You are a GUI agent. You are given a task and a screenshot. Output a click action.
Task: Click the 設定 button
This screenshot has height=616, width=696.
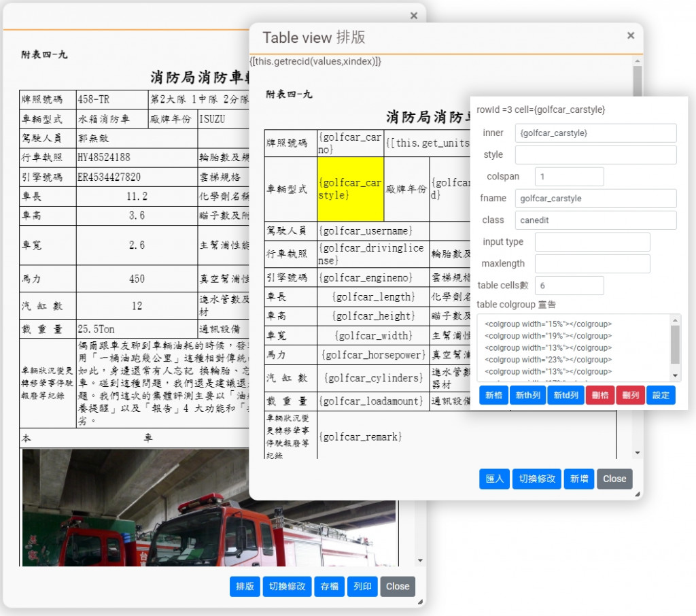pyautogui.click(x=661, y=395)
